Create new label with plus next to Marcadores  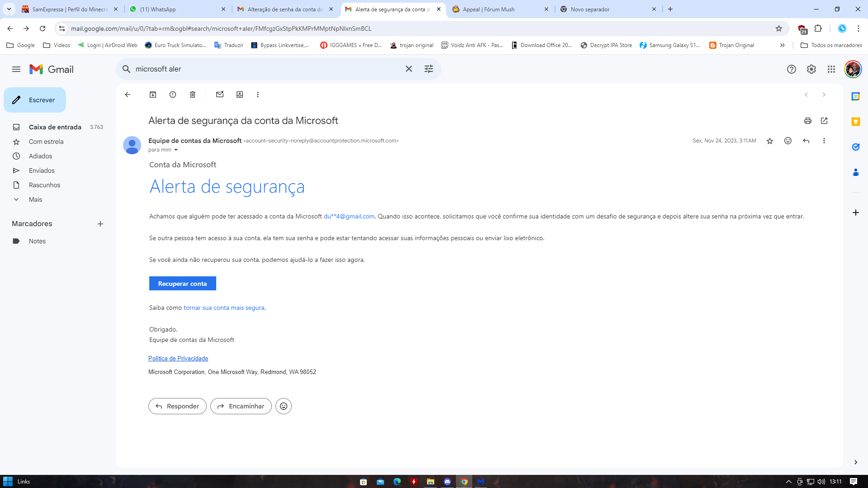(x=100, y=224)
